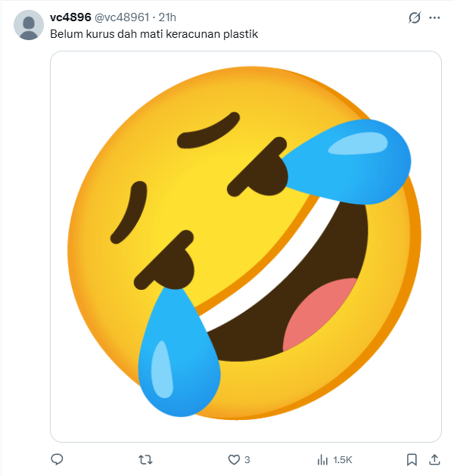Click the display name vc4896

[70, 18]
